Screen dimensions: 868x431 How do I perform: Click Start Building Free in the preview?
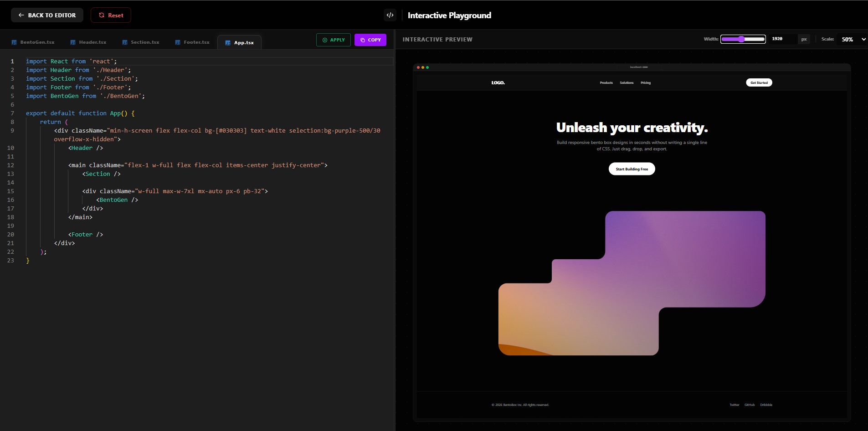[632, 169]
